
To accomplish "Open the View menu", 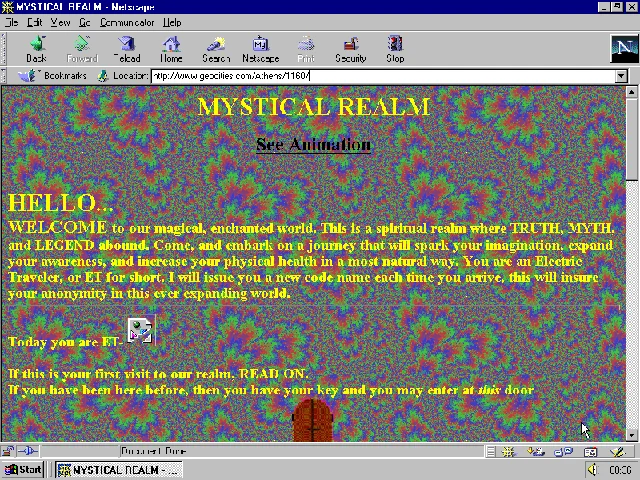I will point(60,22).
